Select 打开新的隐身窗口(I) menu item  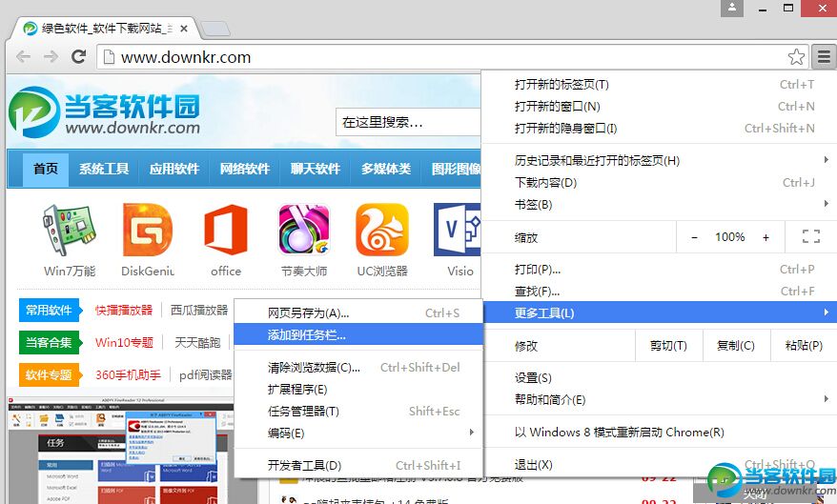click(659, 128)
